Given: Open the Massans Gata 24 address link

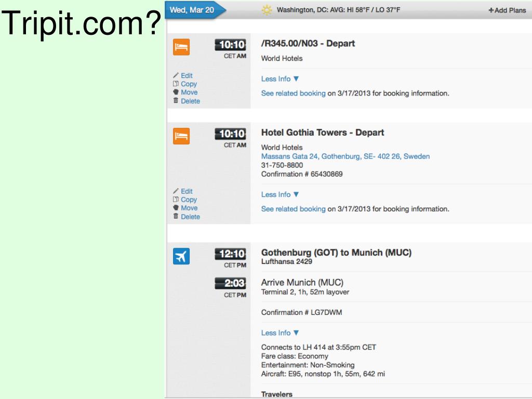Looking at the screenshot, I should (x=345, y=156).
